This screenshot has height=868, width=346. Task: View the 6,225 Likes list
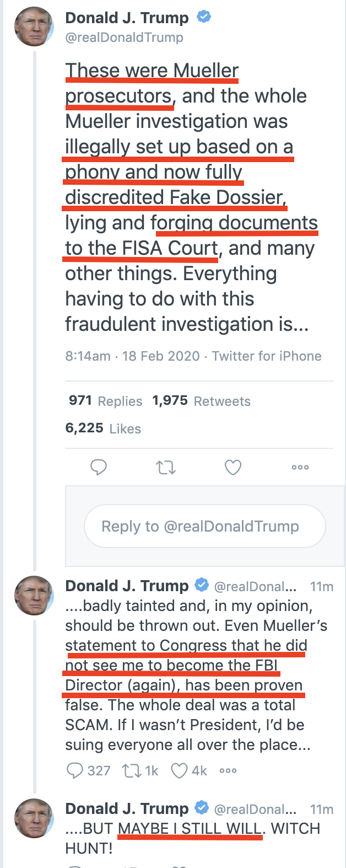[103, 428]
